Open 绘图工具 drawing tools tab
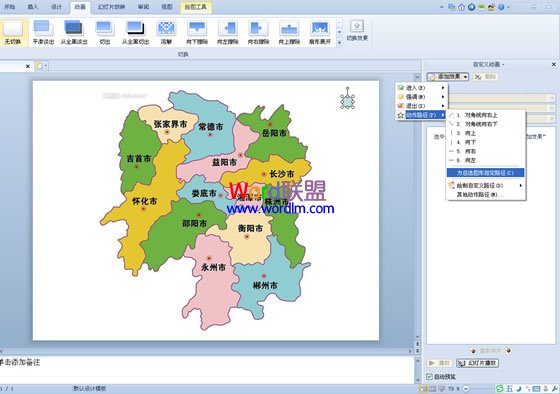The image size is (560, 394). coord(196,7)
